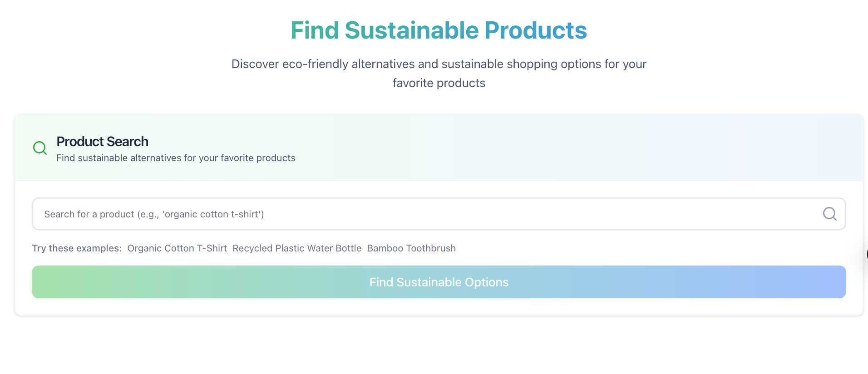Choose the Recycled Plastic Water Bottle example
This screenshot has height=374, width=868.
coord(297,248)
